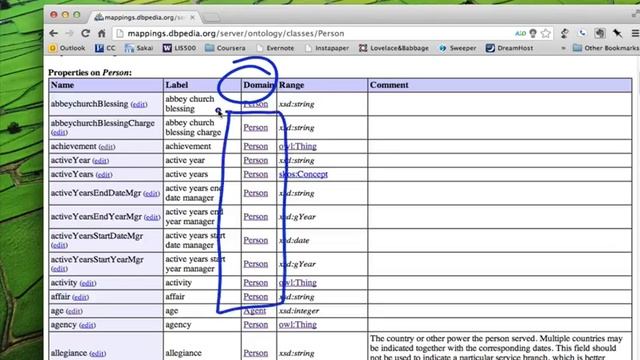Bookmark this page with the star
640x360 pixels.
(x=546, y=33)
